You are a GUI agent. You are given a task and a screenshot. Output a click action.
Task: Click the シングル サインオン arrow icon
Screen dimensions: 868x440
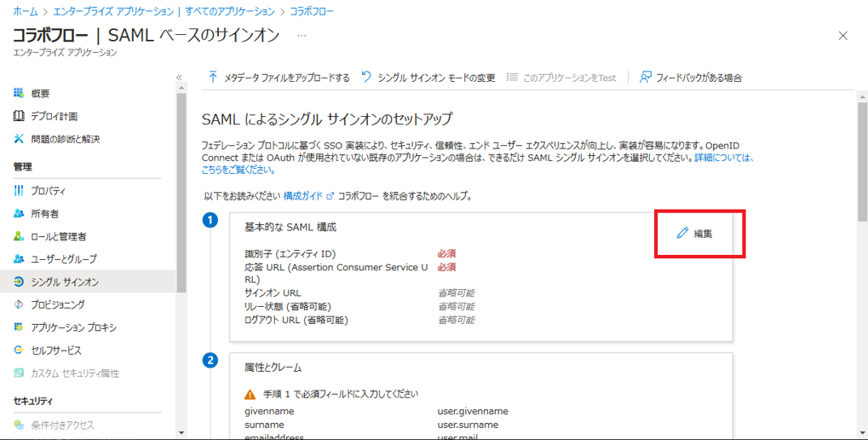[x=19, y=282]
